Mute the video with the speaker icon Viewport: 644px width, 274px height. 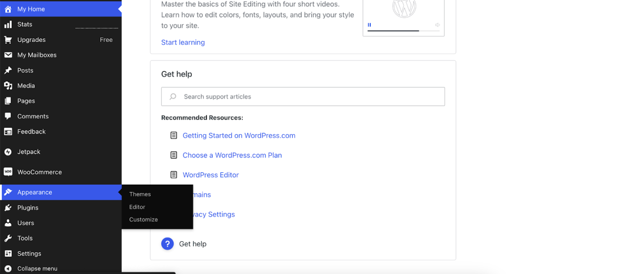click(x=437, y=25)
